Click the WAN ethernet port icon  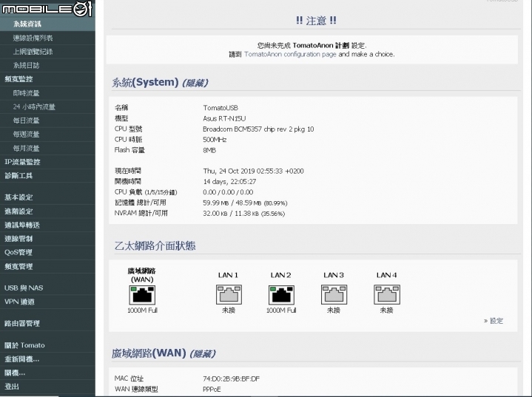(142, 295)
